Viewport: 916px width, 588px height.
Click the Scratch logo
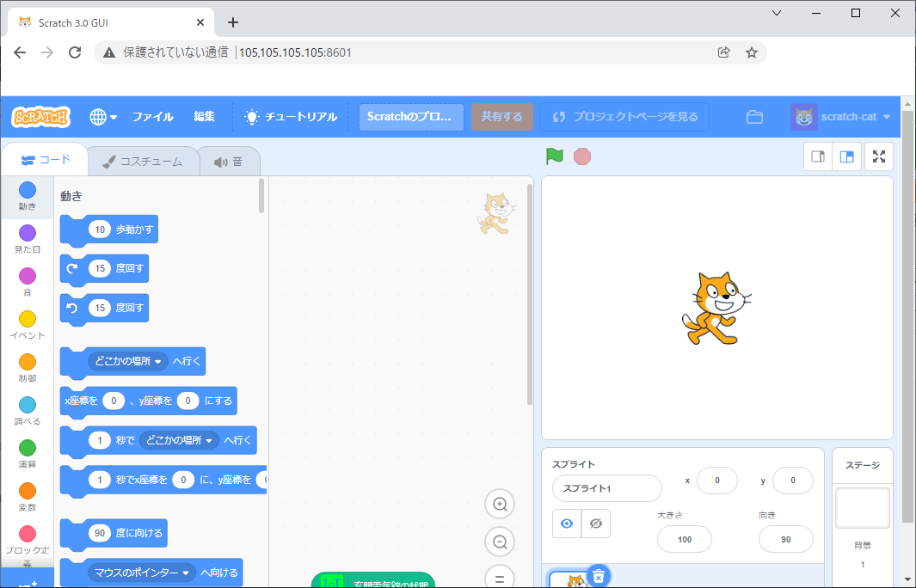point(41,117)
